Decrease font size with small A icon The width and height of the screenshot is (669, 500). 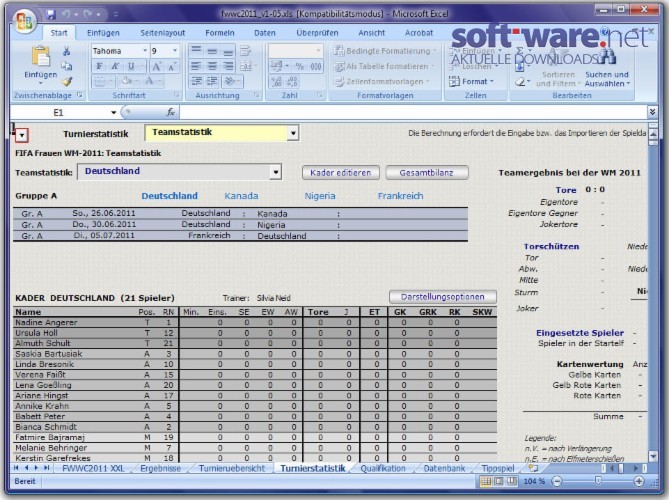coord(172,67)
